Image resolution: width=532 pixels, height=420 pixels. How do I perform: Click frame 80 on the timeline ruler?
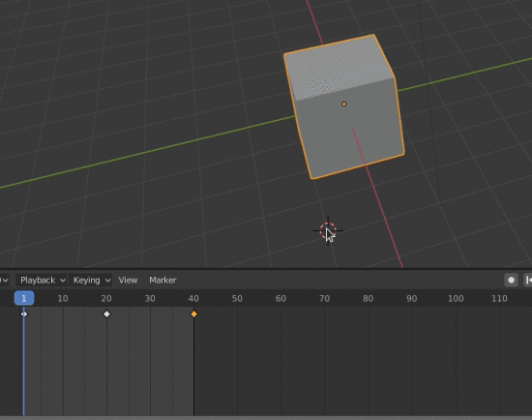[369, 298]
